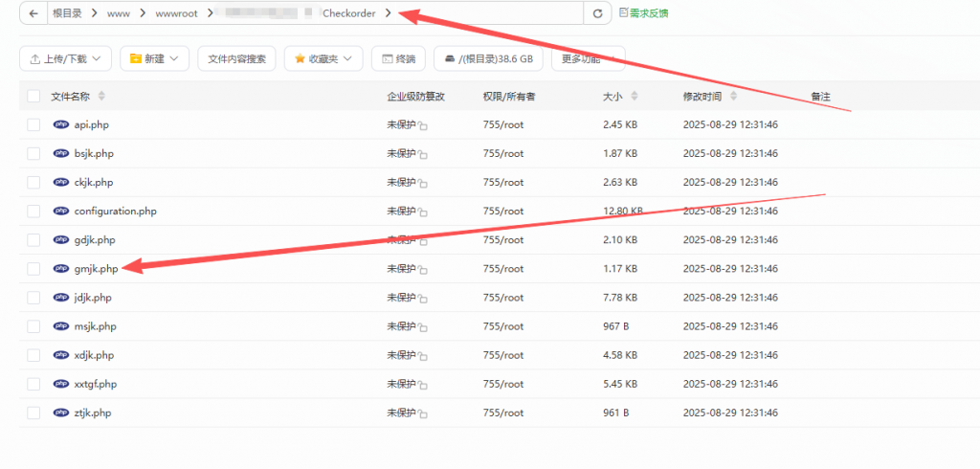Select the checkbox next to xxtgf.php
The height and width of the screenshot is (469, 980).
[x=33, y=384]
